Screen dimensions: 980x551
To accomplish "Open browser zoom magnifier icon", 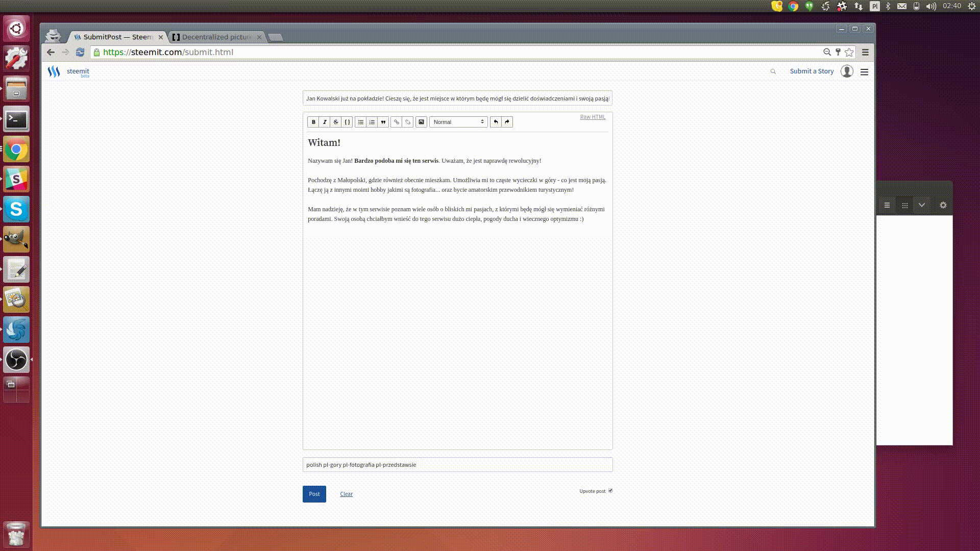I will pos(827,52).
